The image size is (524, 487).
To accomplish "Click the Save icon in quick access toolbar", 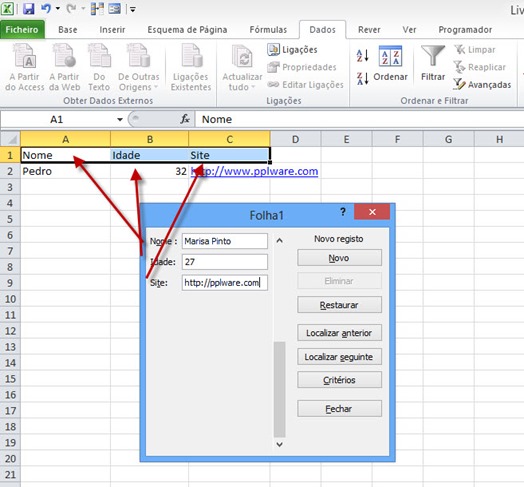I will click(x=29, y=9).
